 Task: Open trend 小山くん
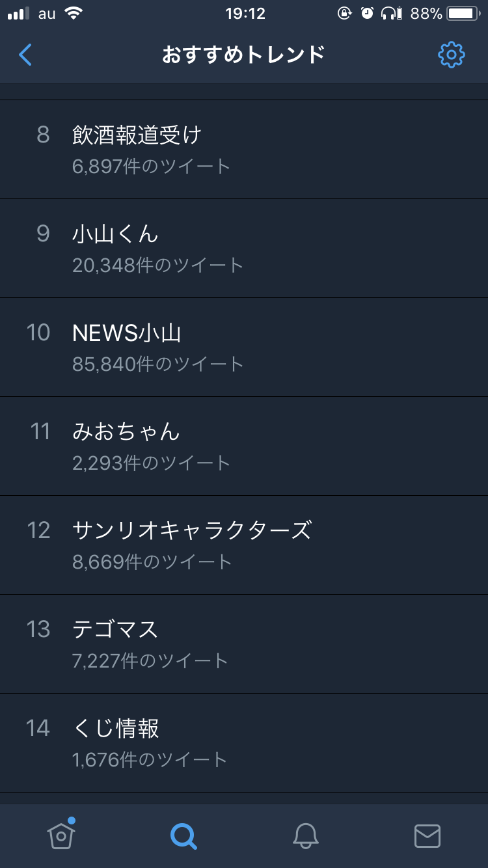pos(244,249)
